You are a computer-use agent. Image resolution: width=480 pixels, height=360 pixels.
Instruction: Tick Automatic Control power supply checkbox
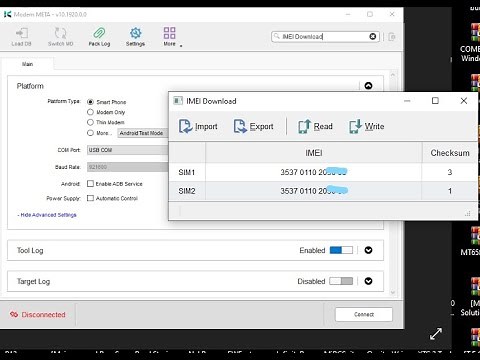click(90, 198)
